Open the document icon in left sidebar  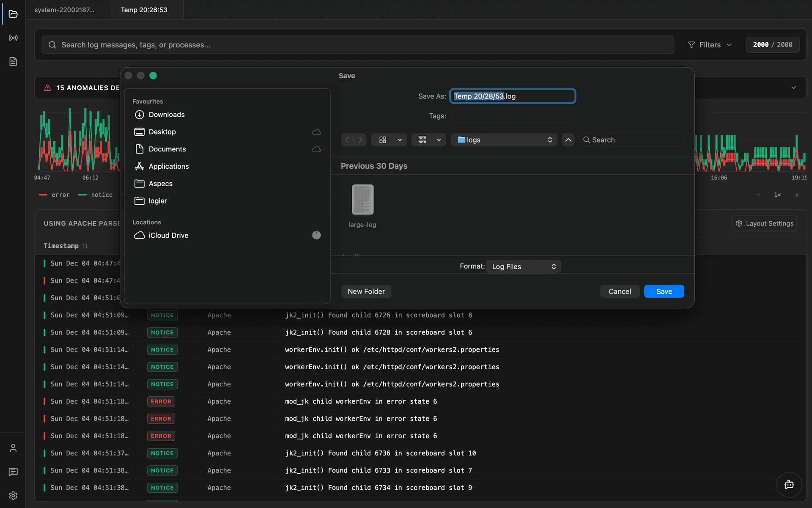pos(13,61)
